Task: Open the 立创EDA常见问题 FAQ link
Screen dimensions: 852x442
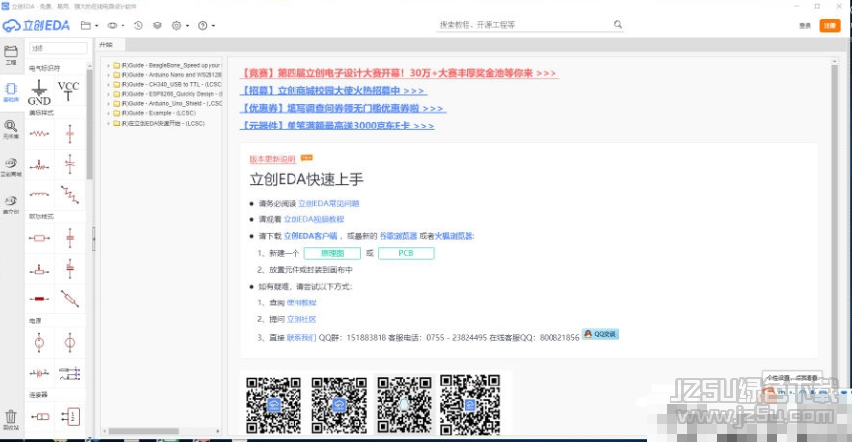Action: pyautogui.click(x=329, y=203)
